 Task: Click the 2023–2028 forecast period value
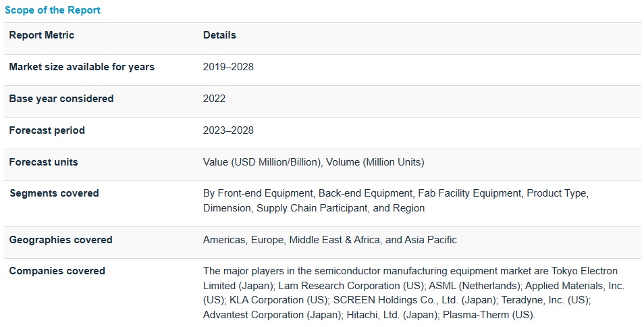tap(228, 130)
